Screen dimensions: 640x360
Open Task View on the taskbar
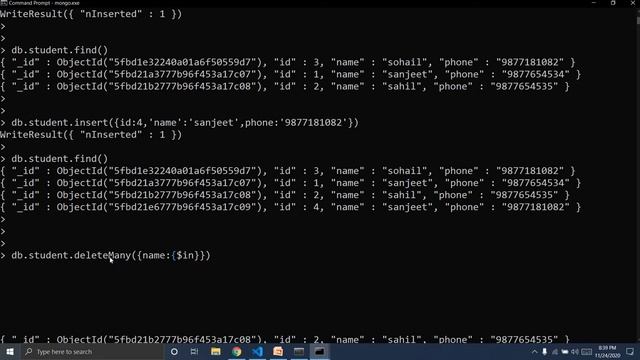(x=195, y=351)
